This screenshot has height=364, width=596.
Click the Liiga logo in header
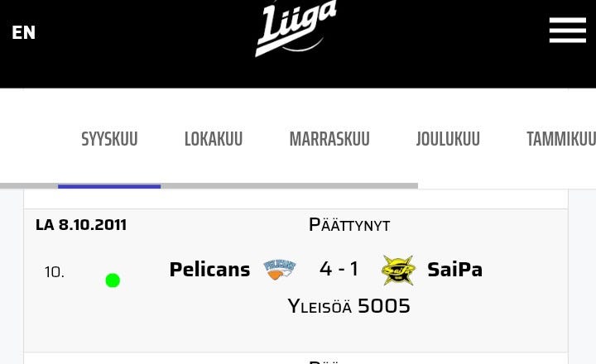pyautogui.click(x=296, y=29)
